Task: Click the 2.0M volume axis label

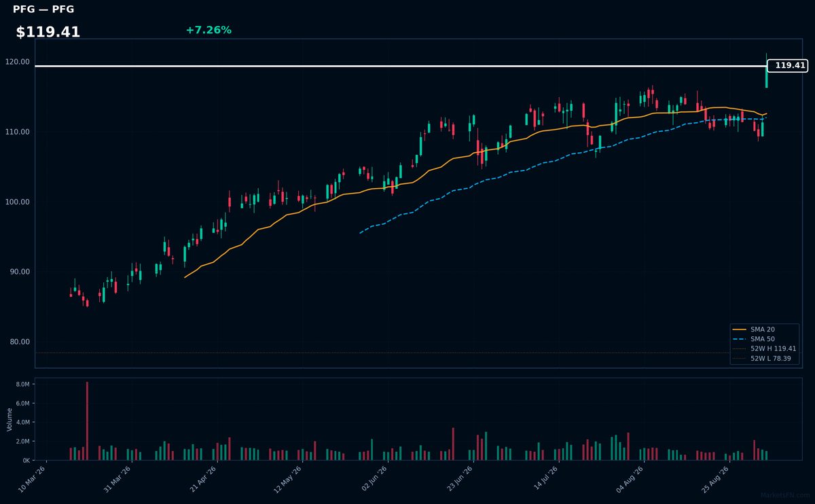Action: tap(23, 442)
